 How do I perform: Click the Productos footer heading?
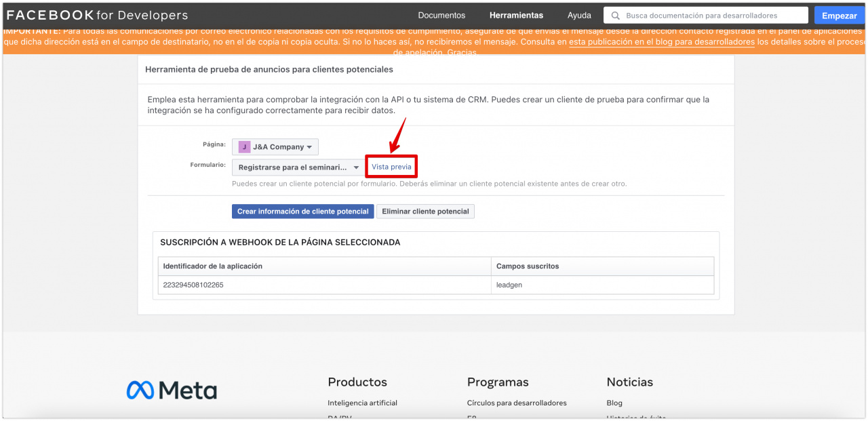(357, 382)
